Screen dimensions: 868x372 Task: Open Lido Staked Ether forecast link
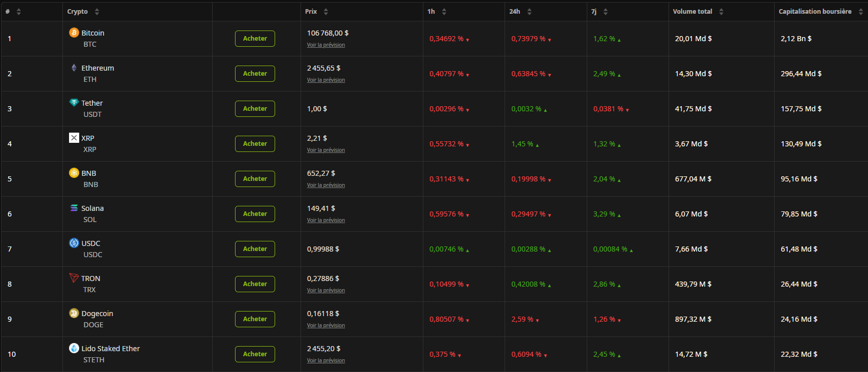(x=326, y=360)
